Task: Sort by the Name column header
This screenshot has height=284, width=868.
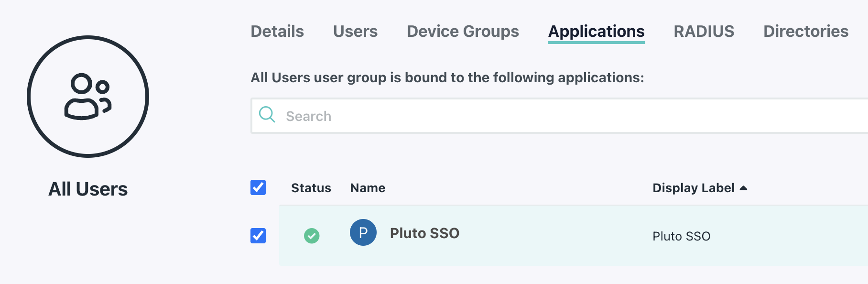Action: point(368,188)
